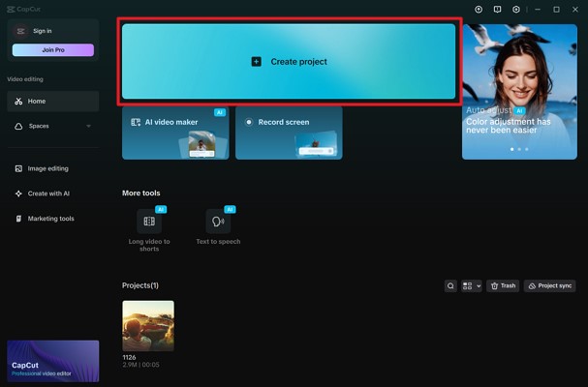The height and width of the screenshot is (387, 588).
Task: Launch the Text to speech tool
Action: pyautogui.click(x=218, y=222)
